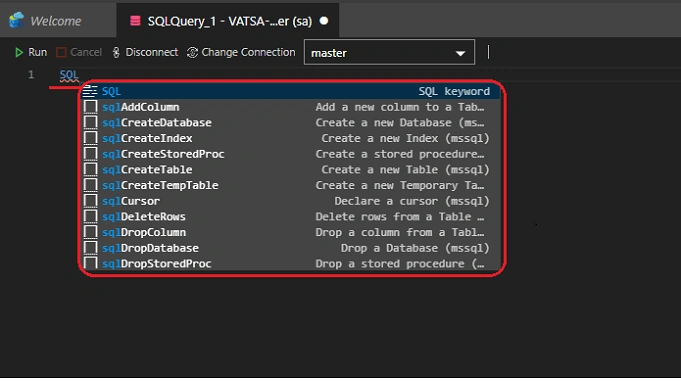
Task: Select the SQL keyword suggestion
Action: click(291, 91)
